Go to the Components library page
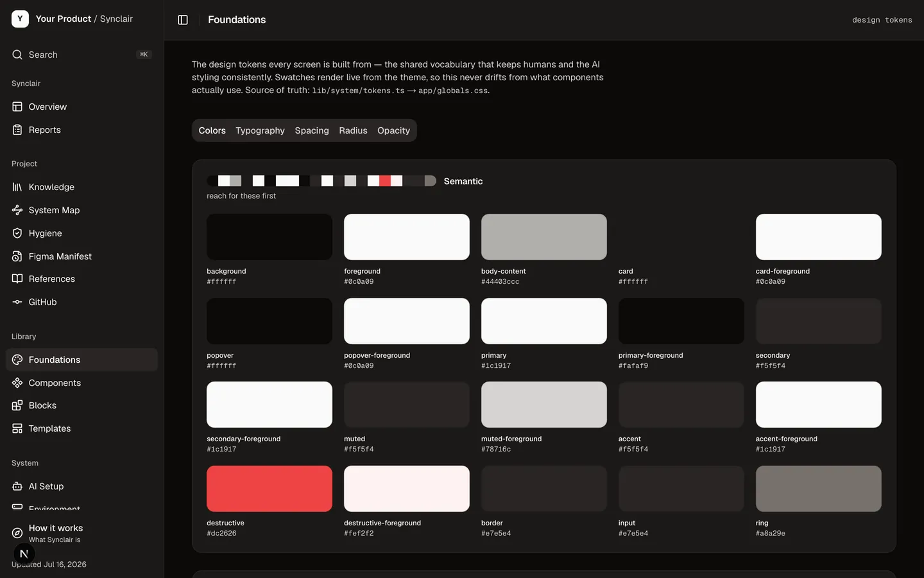Screen dimensions: 924x578 [81, 383]
